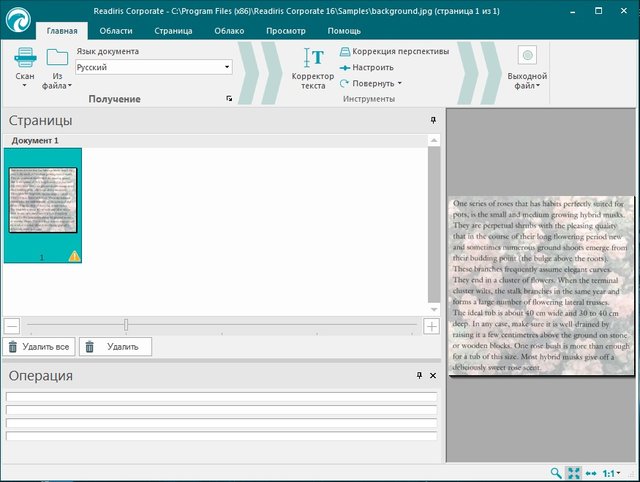The image size is (640, 482).
Task: Click the Удалить все button
Action: point(38,347)
